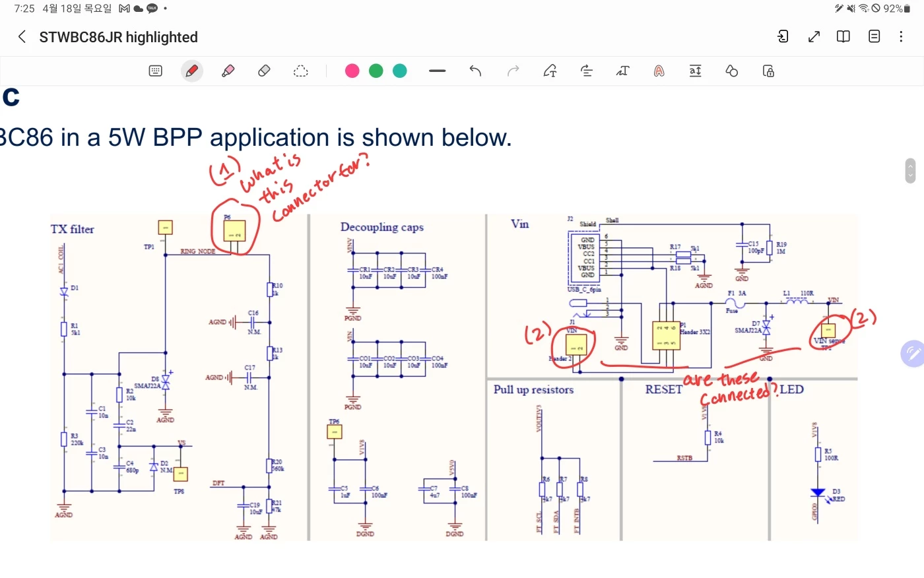Expand the note to full screen

[814, 37]
